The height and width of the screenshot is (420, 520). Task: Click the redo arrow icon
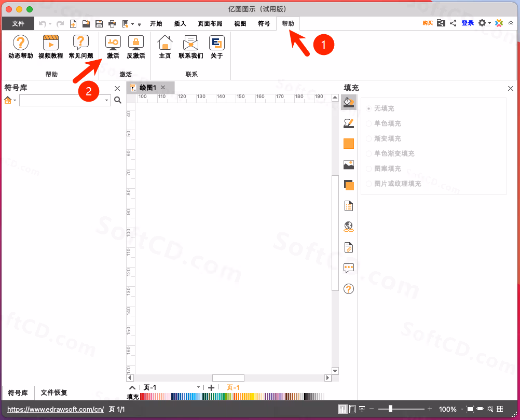point(60,23)
